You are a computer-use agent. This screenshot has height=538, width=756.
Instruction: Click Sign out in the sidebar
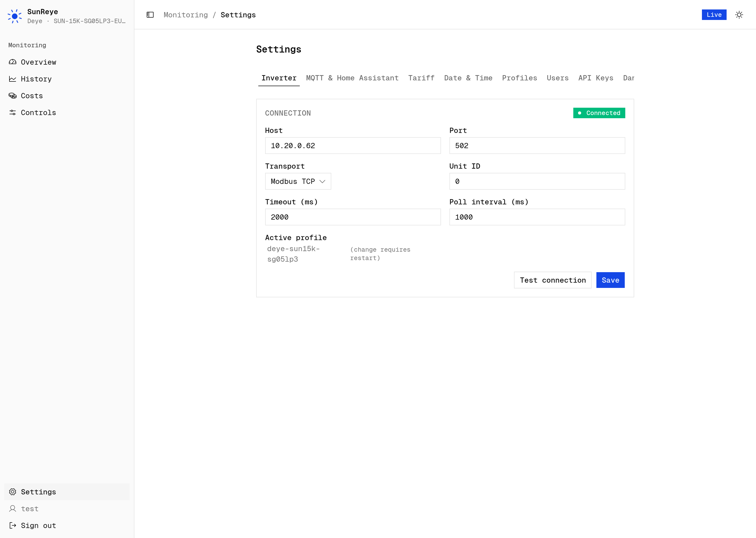coord(67,525)
